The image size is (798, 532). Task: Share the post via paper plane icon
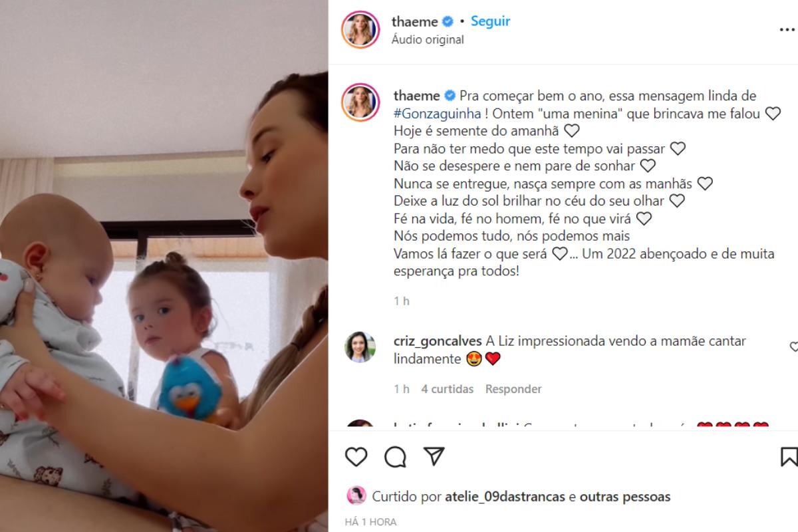click(434, 457)
